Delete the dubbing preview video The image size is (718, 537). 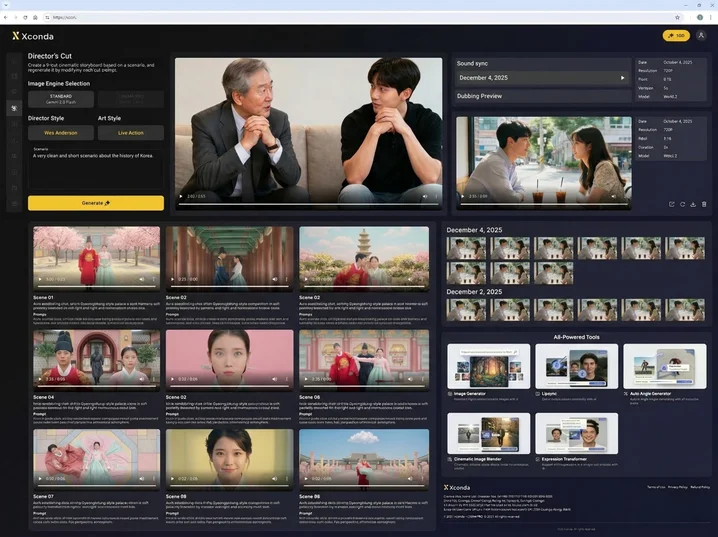tap(705, 204)
